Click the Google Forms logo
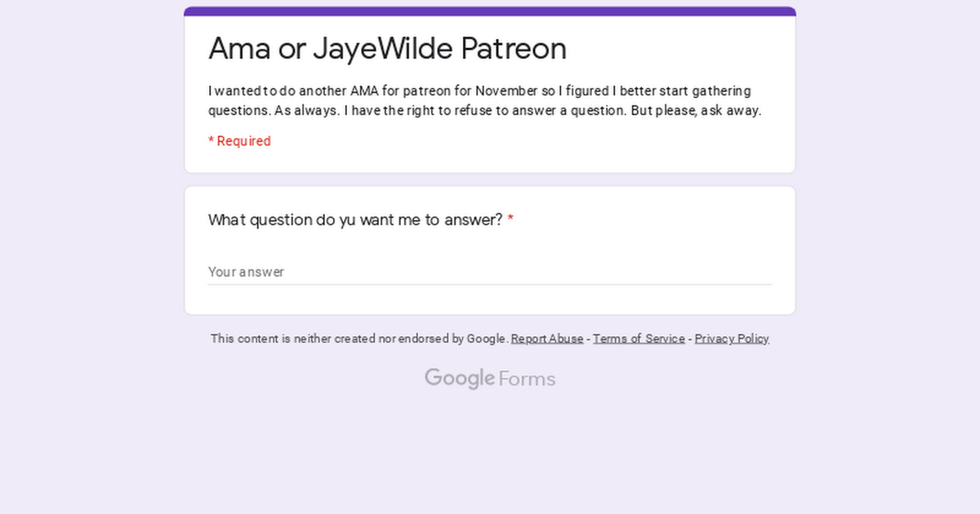Image resolution: width=980 pixels, height=514 pixels. (x=490, y=379)
